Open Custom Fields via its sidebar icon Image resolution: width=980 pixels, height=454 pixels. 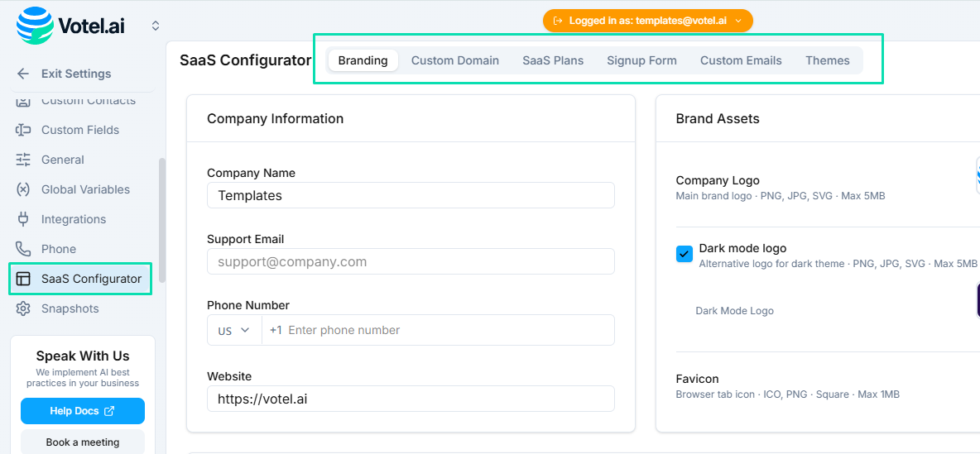[x=23, y=130]
